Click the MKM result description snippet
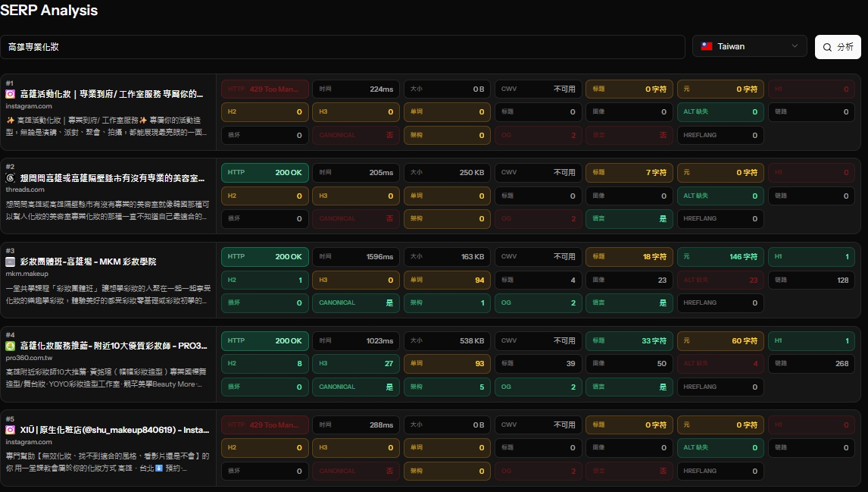The height and width of the screenshot is (492, 868). [108, 294]
